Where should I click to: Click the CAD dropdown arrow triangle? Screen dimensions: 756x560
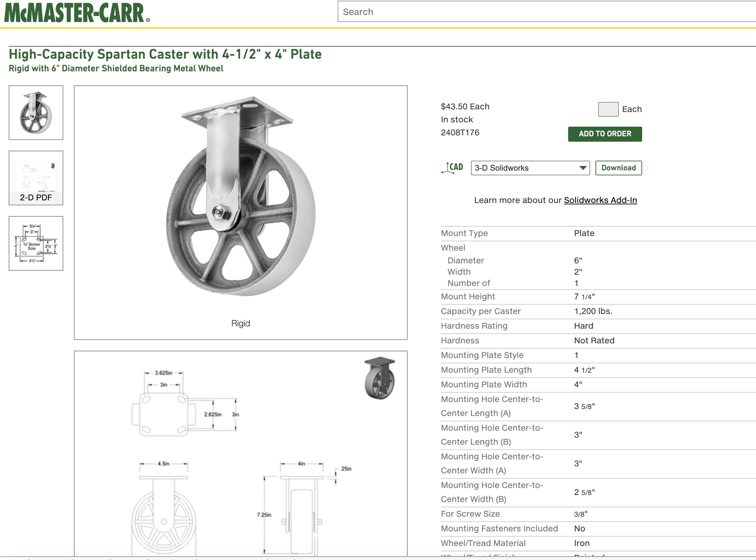(582, 168)
